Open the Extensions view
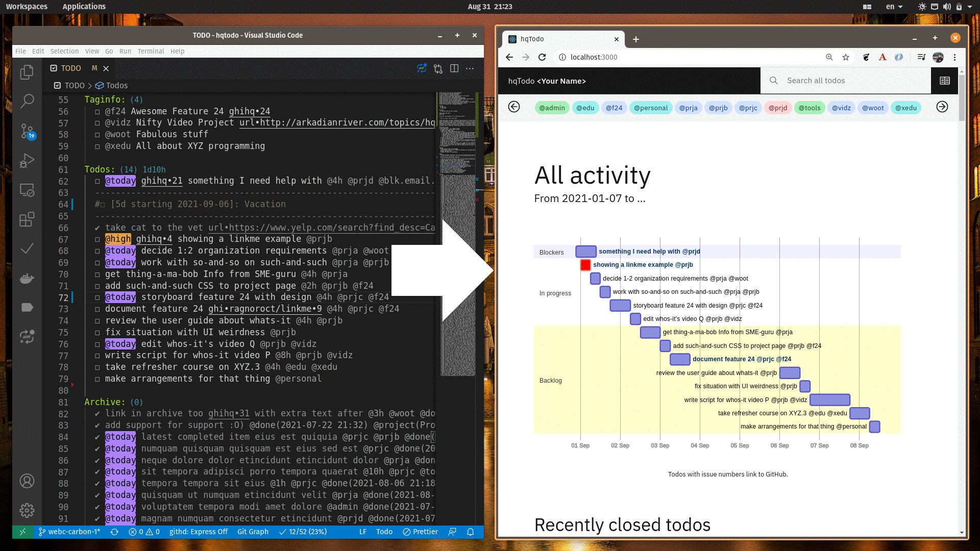 tap(27, 219)
